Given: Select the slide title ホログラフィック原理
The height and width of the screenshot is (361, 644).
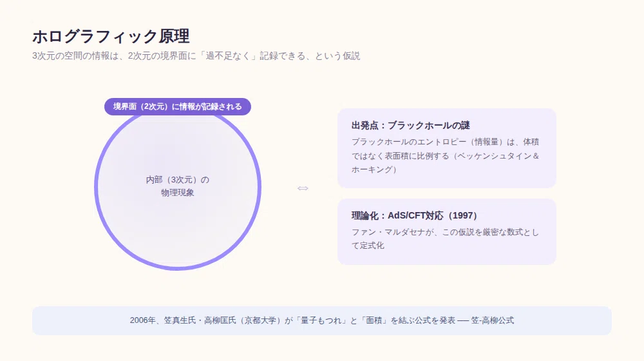Looking at the screenshot, I should 111,36.
